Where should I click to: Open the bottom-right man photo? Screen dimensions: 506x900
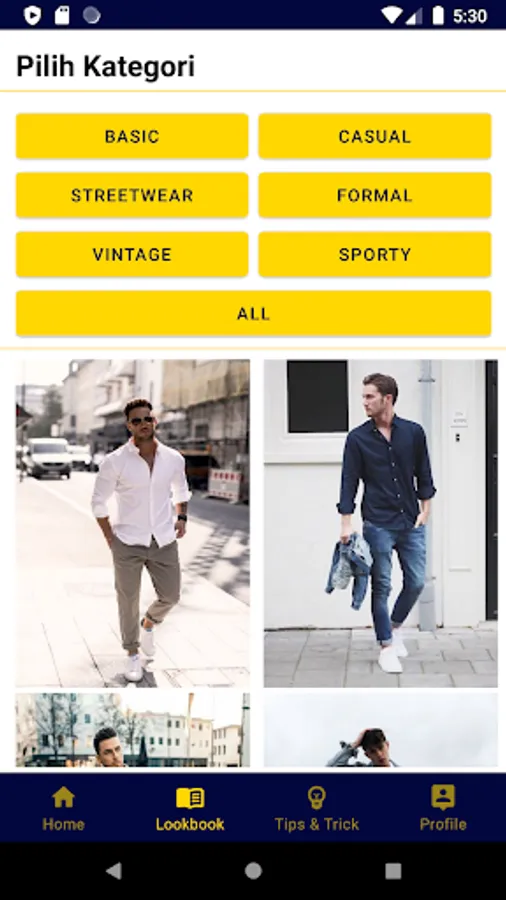pyautogui.click(x=380, y=730)
